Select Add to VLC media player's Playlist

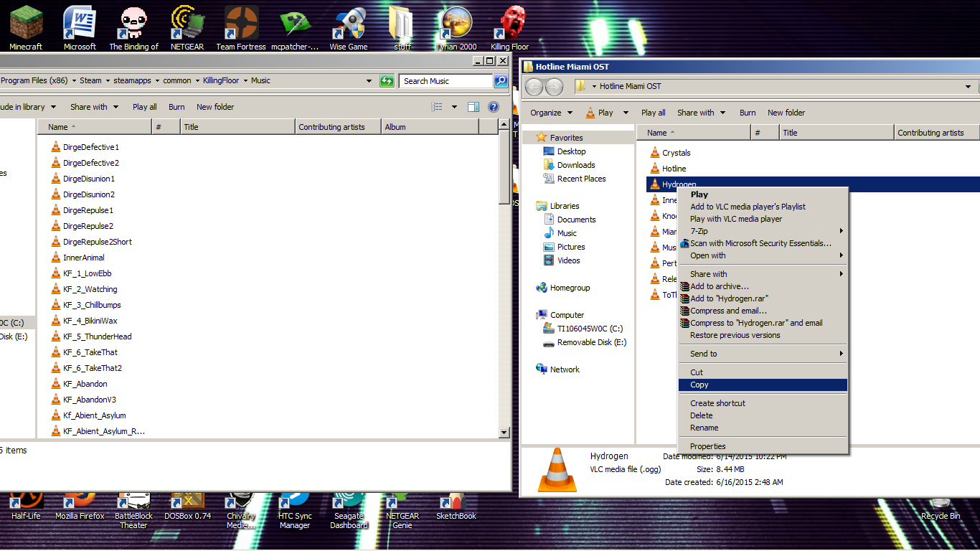click(763, 207)
